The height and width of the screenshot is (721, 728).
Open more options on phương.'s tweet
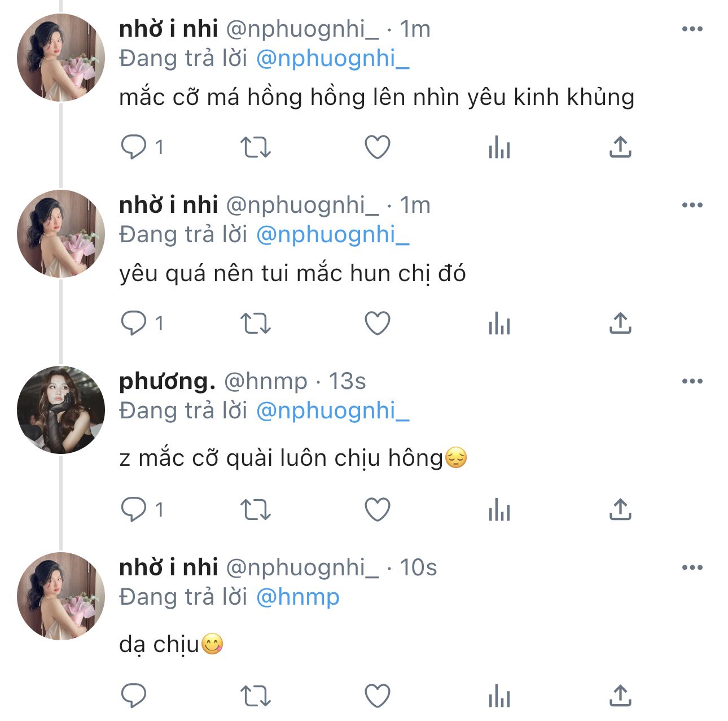[x=692, y=381]
